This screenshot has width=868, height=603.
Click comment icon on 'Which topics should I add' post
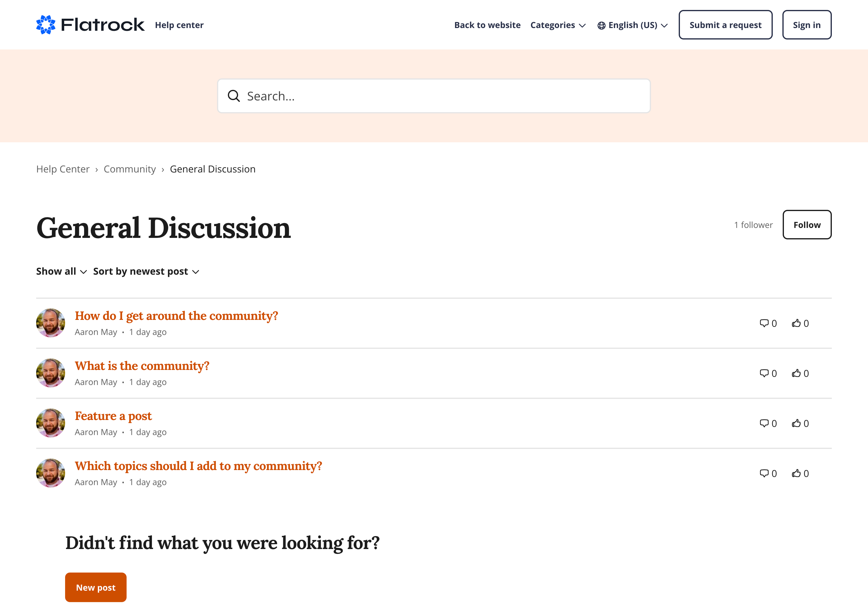click(x=764, y=473)
